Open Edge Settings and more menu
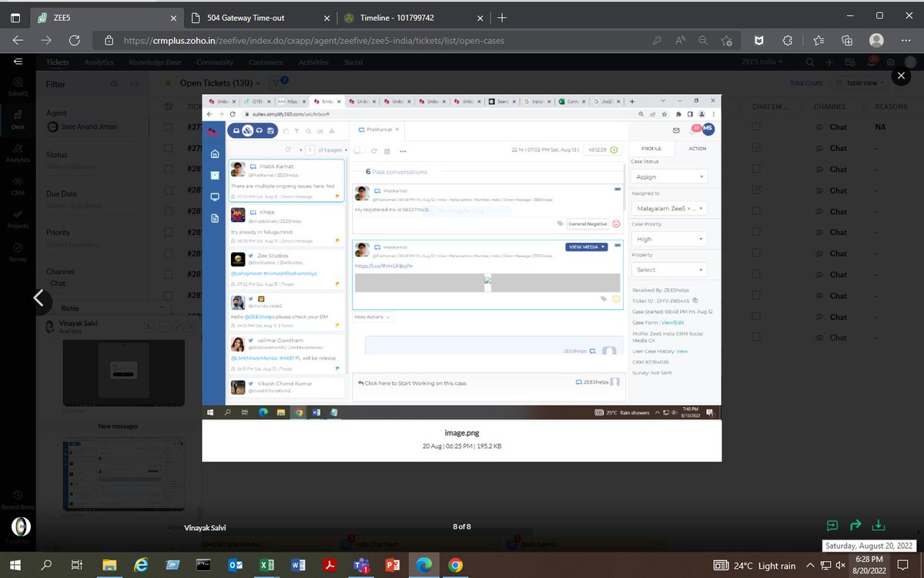Viewport: 924px width, 578px height. coord(906,40)
